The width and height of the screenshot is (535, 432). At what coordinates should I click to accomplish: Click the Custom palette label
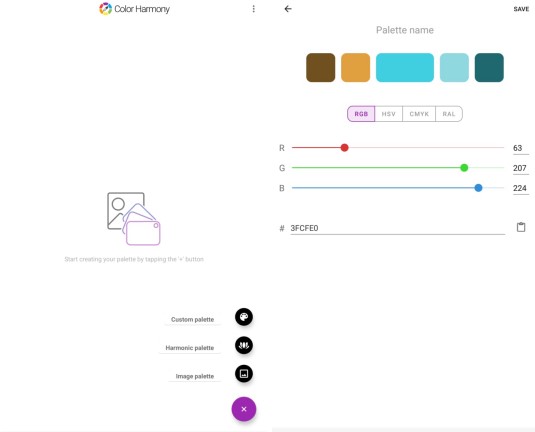(192, 319)
